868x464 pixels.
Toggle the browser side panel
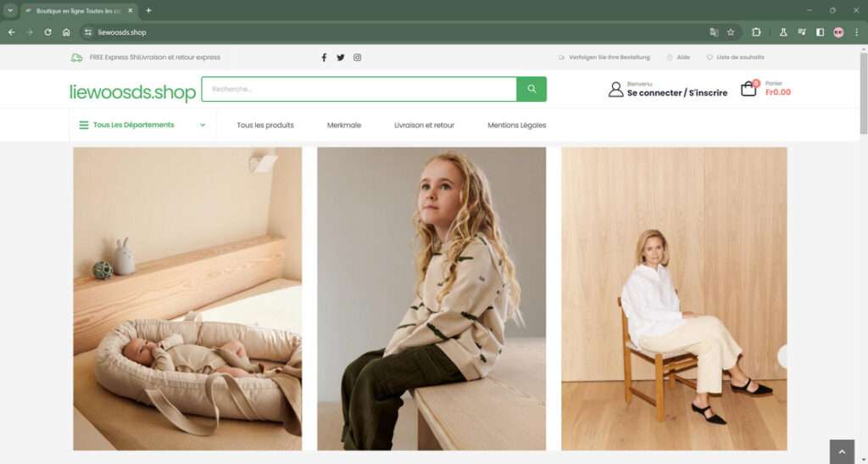click(820, 32)
